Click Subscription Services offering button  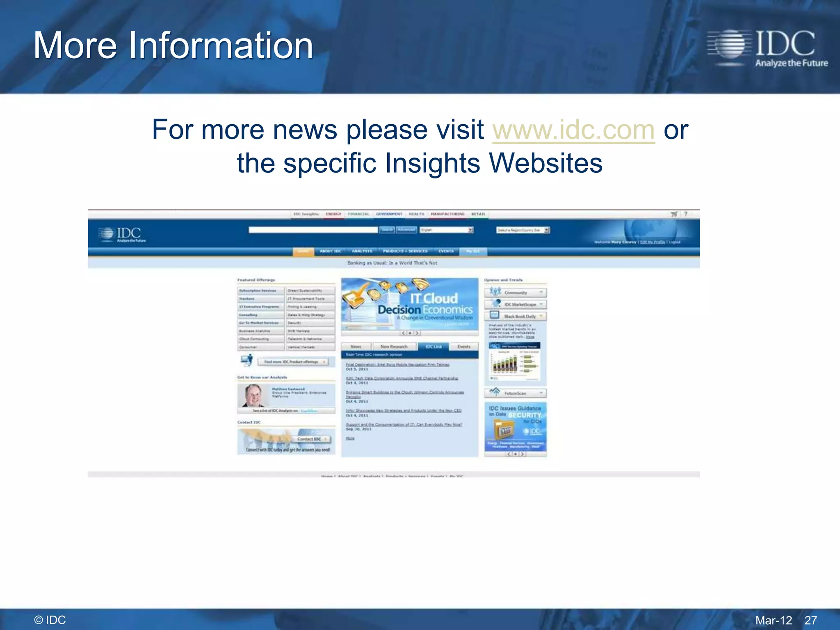coord(261,291)
